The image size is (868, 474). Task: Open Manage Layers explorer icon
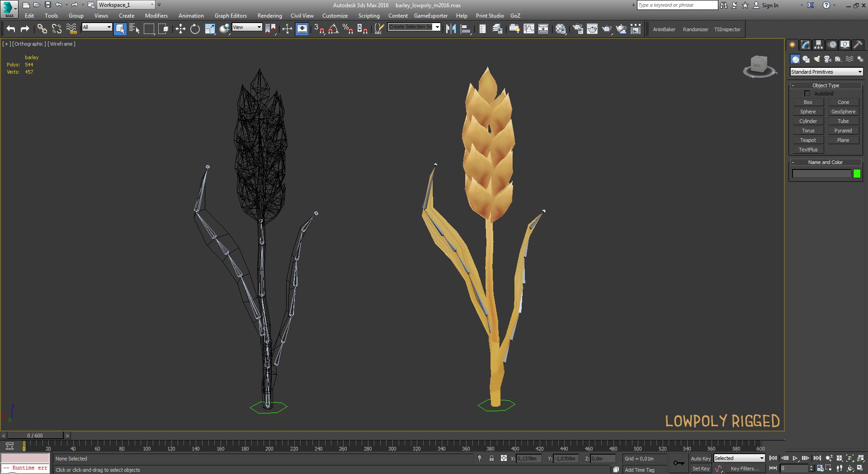(x=497, y=29)
